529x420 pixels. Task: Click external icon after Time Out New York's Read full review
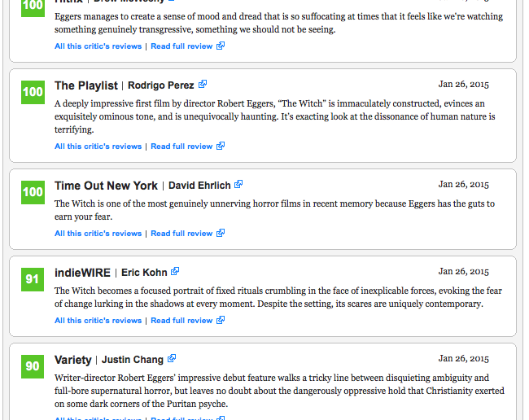[221, 233]
